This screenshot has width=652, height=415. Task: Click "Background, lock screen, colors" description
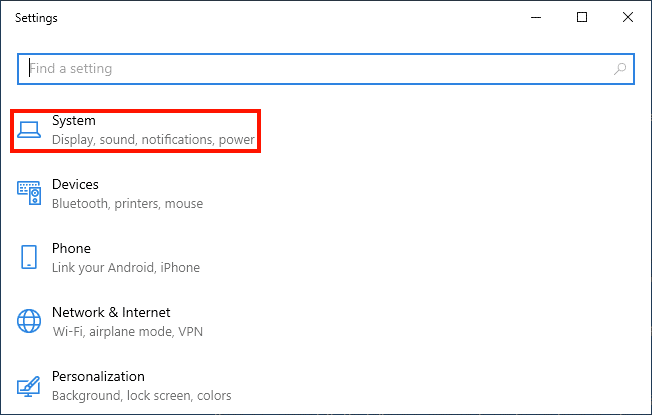[x=141, y=396]
